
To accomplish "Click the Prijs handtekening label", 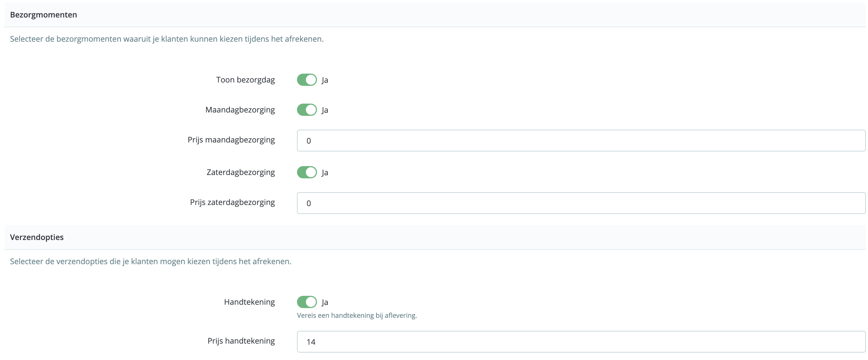I will click(x=241, y=341).
